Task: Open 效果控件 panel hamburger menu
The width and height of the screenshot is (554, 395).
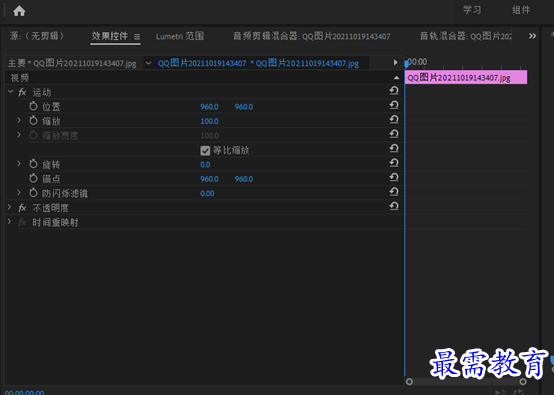Action: point(137,36)
